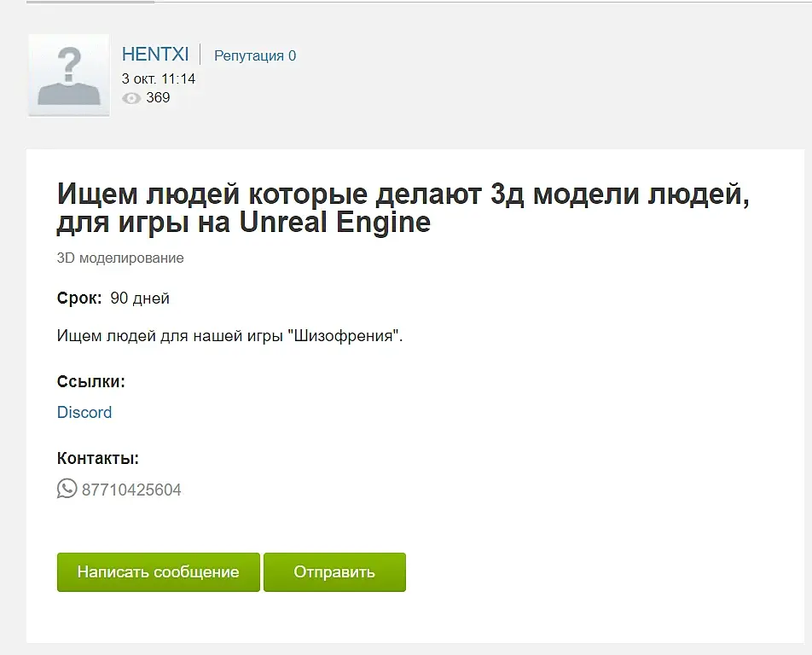Click the green Отправить button
This screenshot has height=655, width=812.
point(334,572)
